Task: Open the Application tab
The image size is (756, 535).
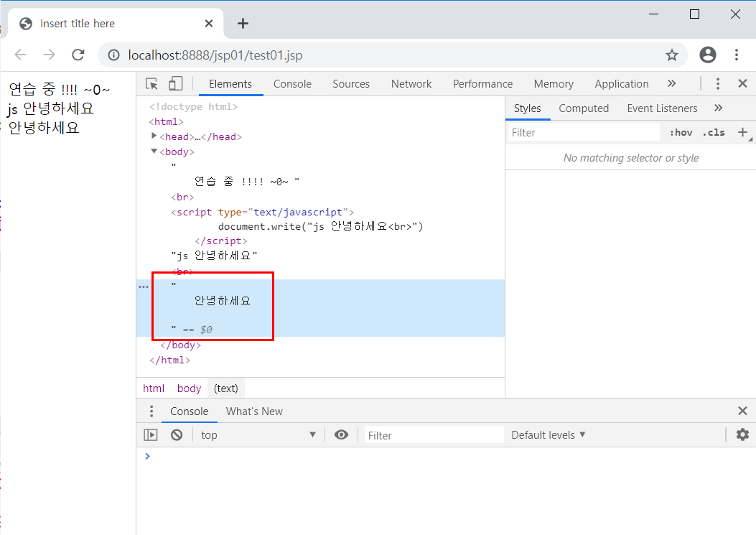Action: [x=622, y=84]
